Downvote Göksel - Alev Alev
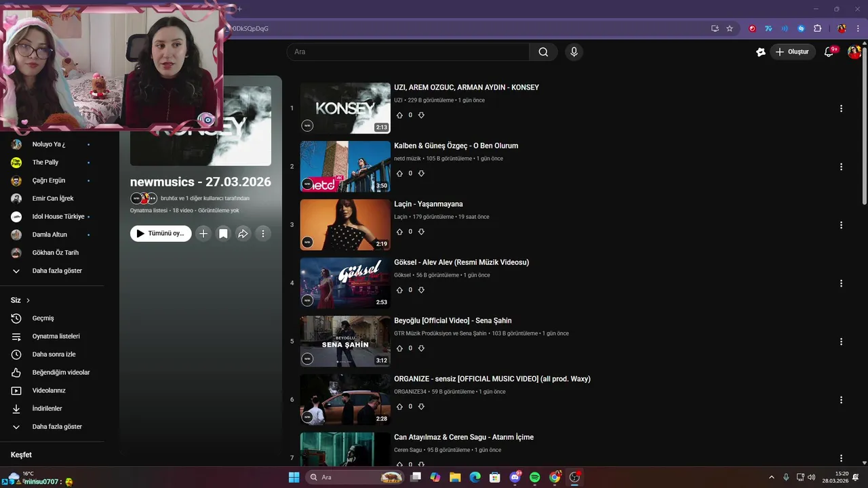The width and height of the screenshot is (868, 488). 421,290
